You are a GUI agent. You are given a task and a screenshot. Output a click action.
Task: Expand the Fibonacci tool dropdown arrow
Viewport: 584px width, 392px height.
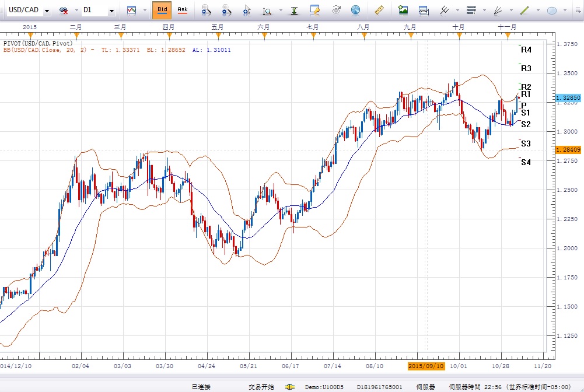484,10
